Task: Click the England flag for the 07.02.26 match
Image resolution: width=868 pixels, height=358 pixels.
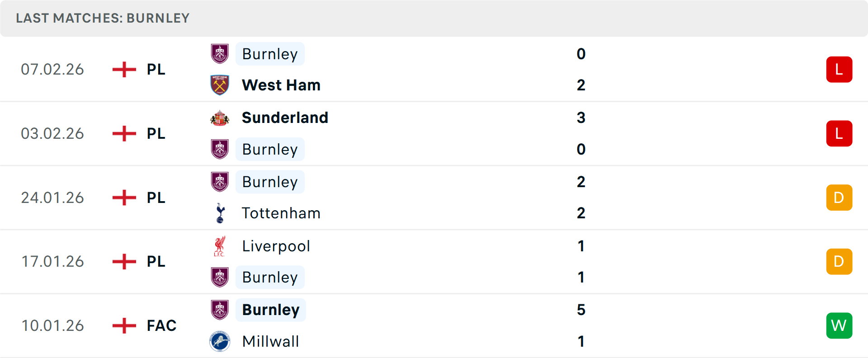Action: click(x=124, y=69)
